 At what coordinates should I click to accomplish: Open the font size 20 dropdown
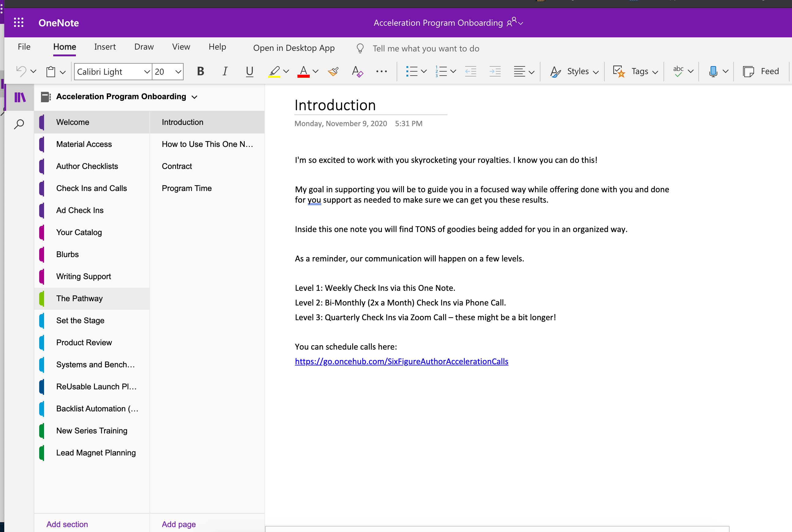click(178, 72)
